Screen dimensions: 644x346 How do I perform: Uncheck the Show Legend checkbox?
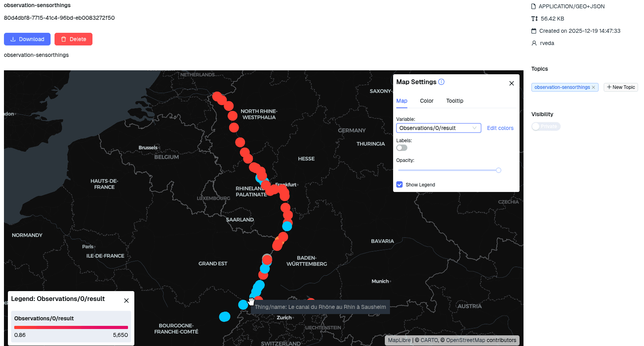(399, 184)
